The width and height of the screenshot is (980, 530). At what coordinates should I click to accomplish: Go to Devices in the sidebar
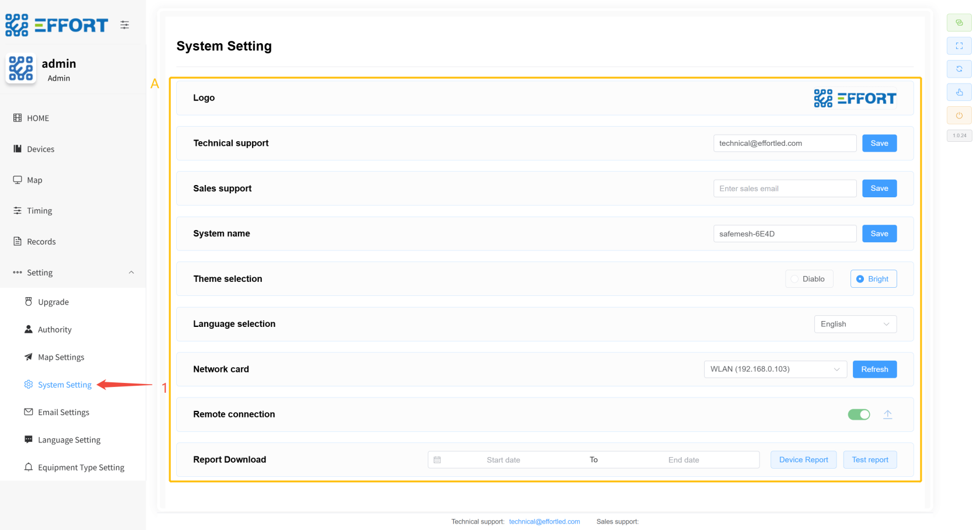(x=40, y=149)
